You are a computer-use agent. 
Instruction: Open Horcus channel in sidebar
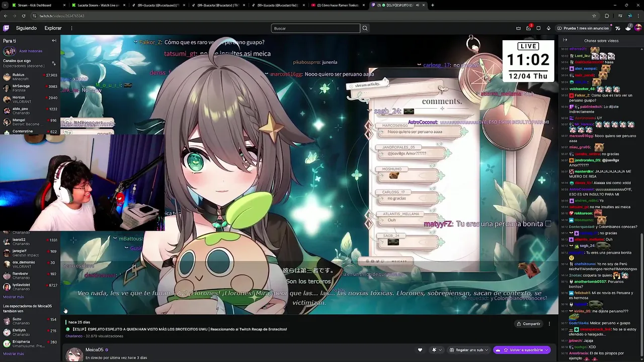[x=30, y=100]
